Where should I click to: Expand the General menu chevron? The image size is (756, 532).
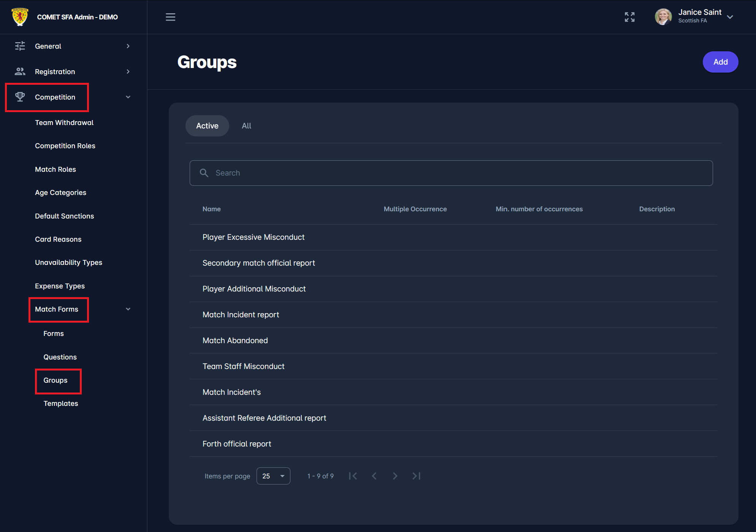(x=128, y=46)
